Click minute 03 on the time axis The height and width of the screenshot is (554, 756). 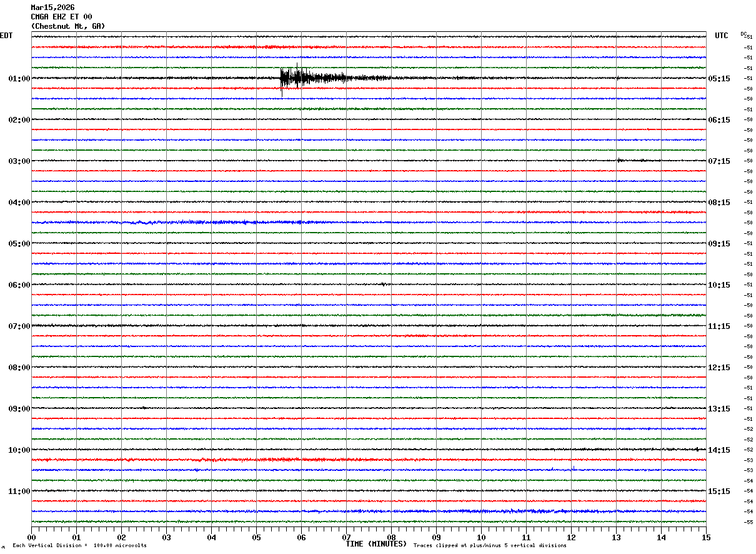tap(166, 537)
